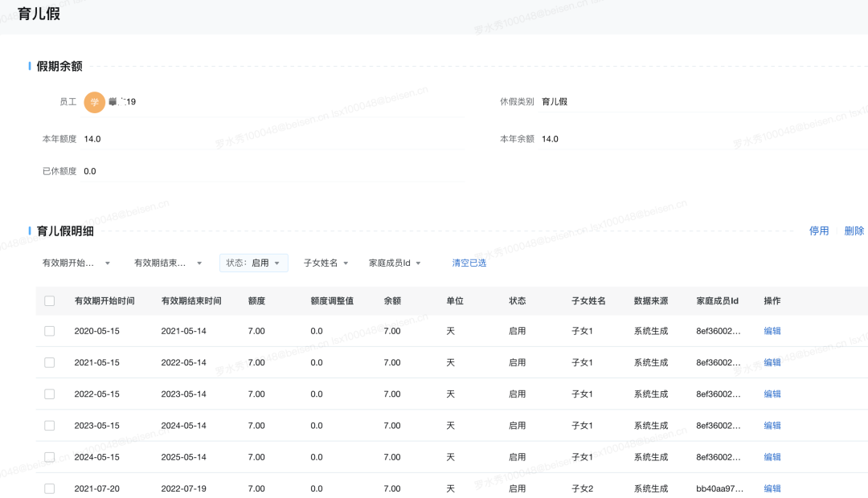Viewport: 868px width, 498px height.
Task: Click the truncated 家庭成员Id text 8ef36002
Action: click(x=719, y=330)
